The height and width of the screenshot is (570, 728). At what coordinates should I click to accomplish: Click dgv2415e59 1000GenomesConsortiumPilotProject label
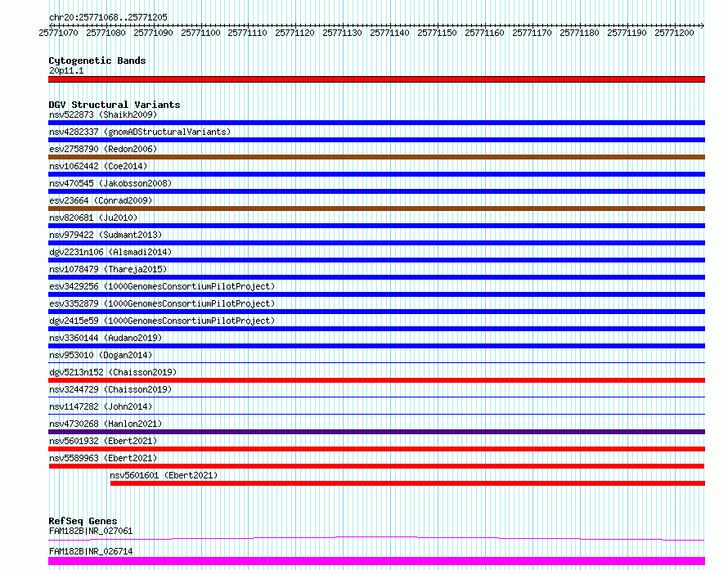[x=162, y=321]
